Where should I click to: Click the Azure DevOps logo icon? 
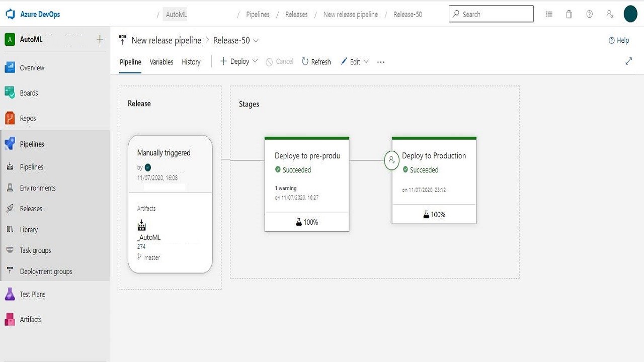(10, 14)
